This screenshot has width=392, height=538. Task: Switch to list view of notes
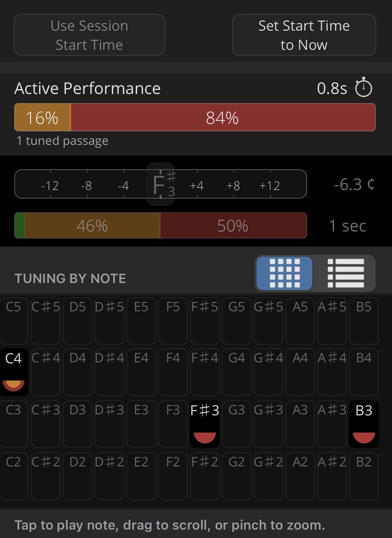pyautogui.click(x=346, y=273)
